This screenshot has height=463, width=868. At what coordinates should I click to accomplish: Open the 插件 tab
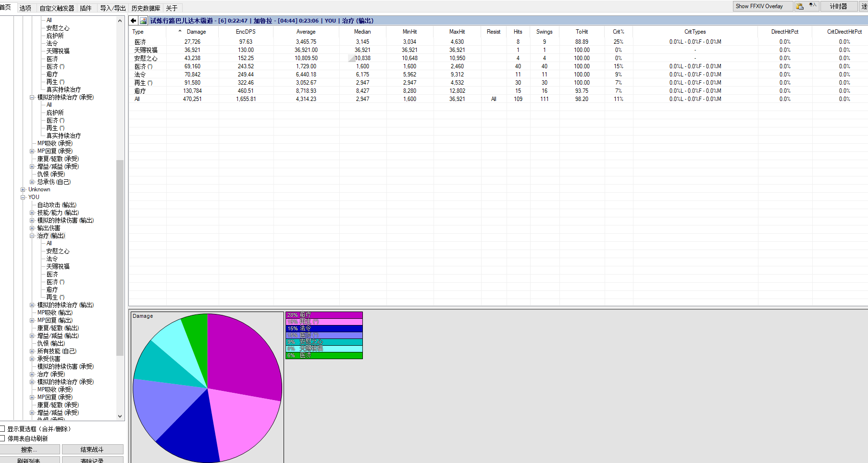pos(86,8)
